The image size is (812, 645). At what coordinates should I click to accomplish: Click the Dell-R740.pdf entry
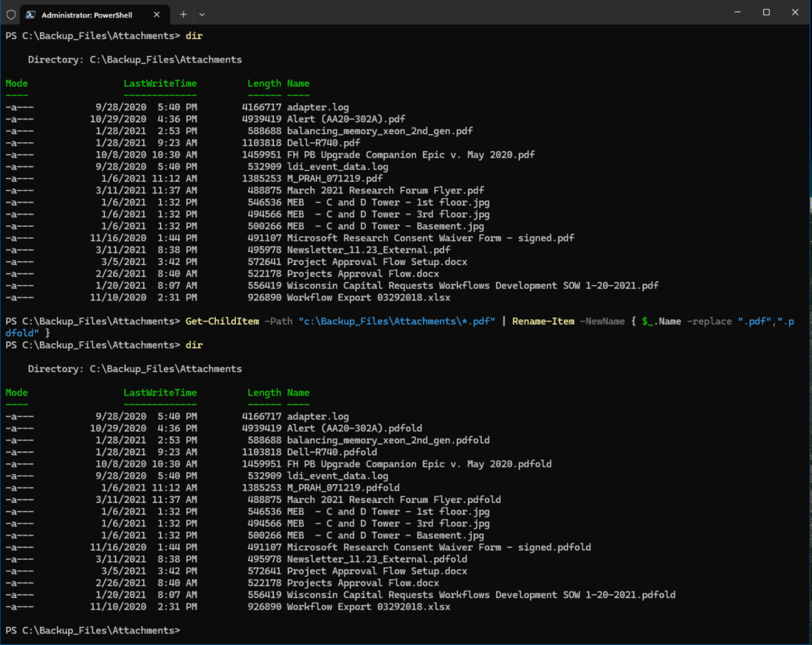click(323, 143)
